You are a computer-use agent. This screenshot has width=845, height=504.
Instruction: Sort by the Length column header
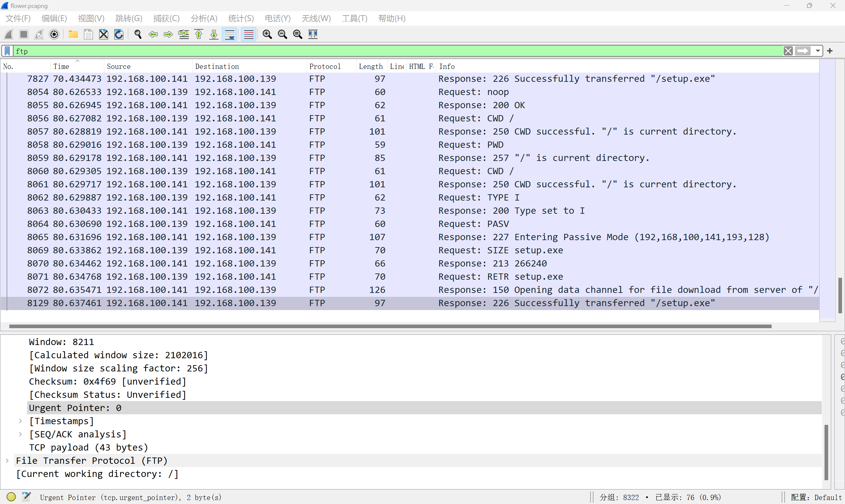point(372,67)
